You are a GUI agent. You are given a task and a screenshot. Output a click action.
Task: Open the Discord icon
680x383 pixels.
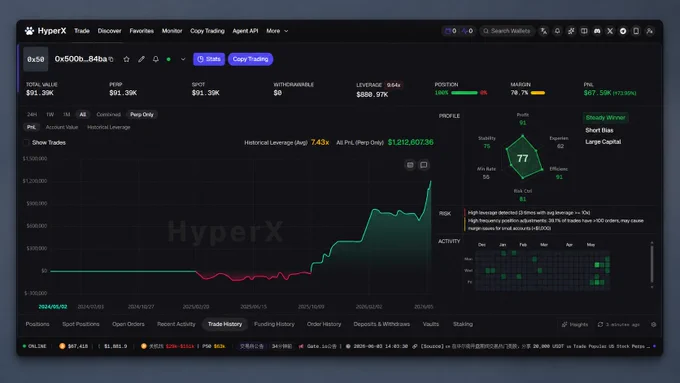(597, 31)
